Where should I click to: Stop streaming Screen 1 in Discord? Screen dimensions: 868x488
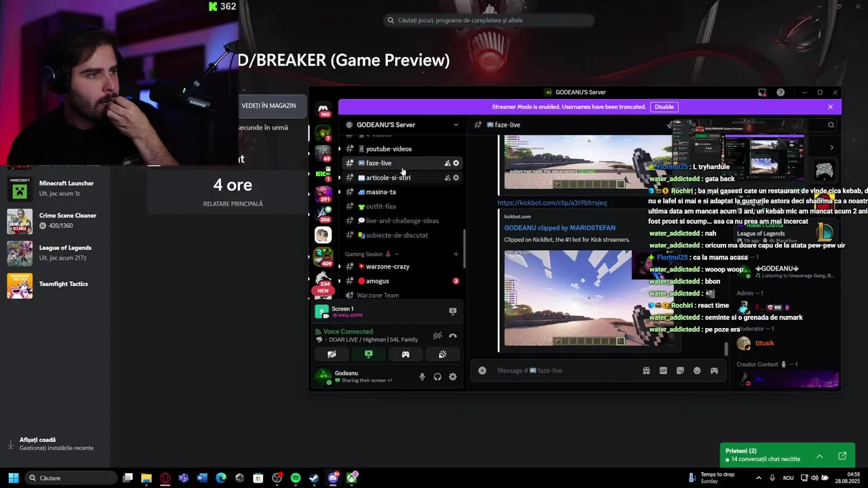452,311
